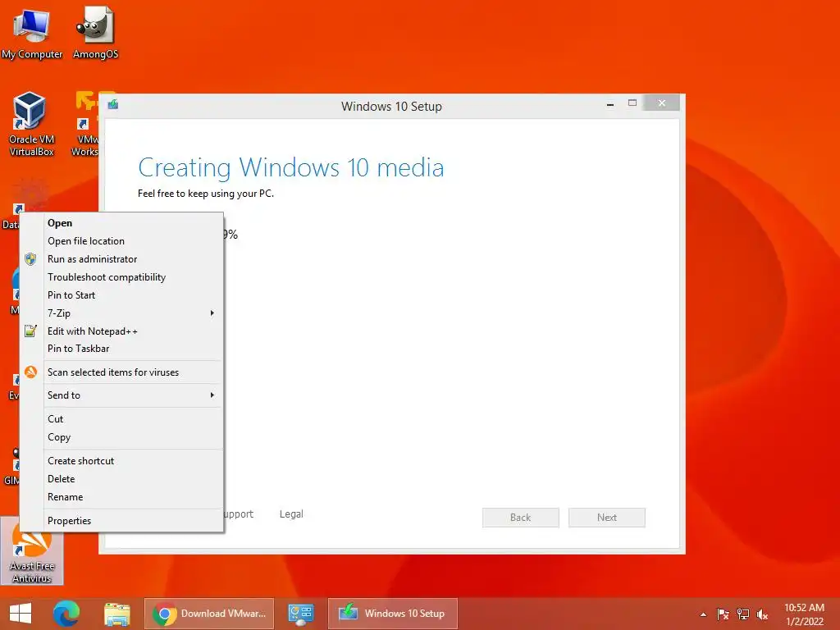Choose Open in the context menu
Screen dimensions: 840x630
121,223
